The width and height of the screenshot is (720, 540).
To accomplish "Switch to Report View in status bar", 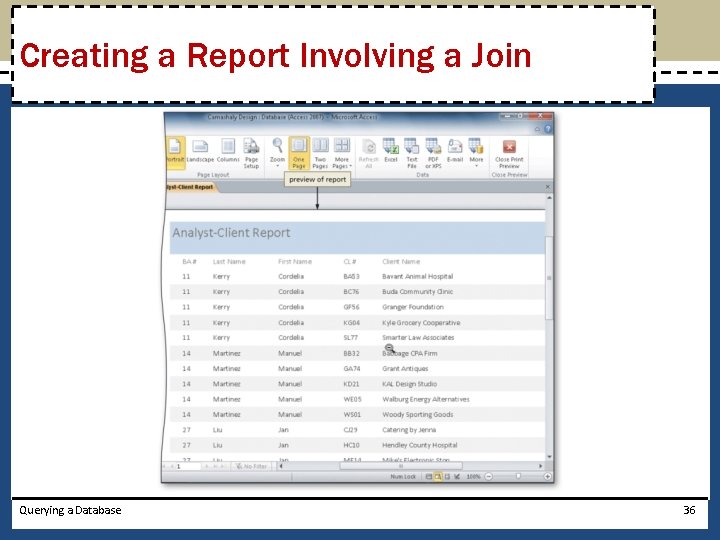I will pyautogui.click(x=429, y=477).
